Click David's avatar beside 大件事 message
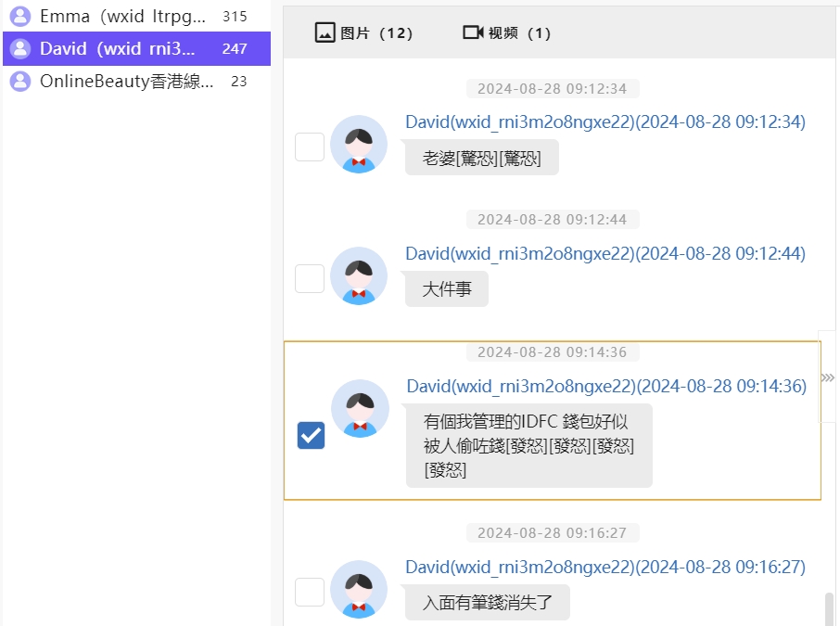 point(359,276)
